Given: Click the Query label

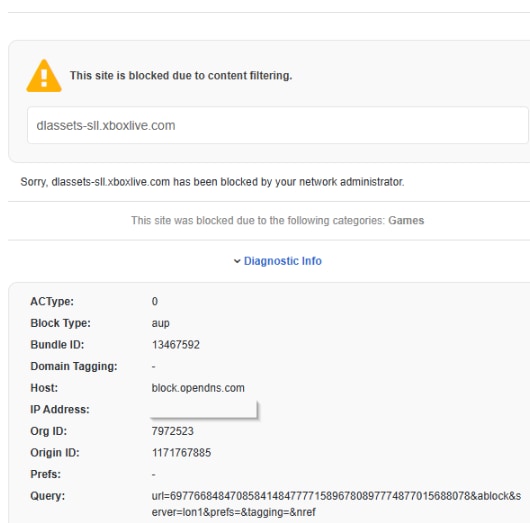Looking at the screenshot, I should tap(47, 496).
